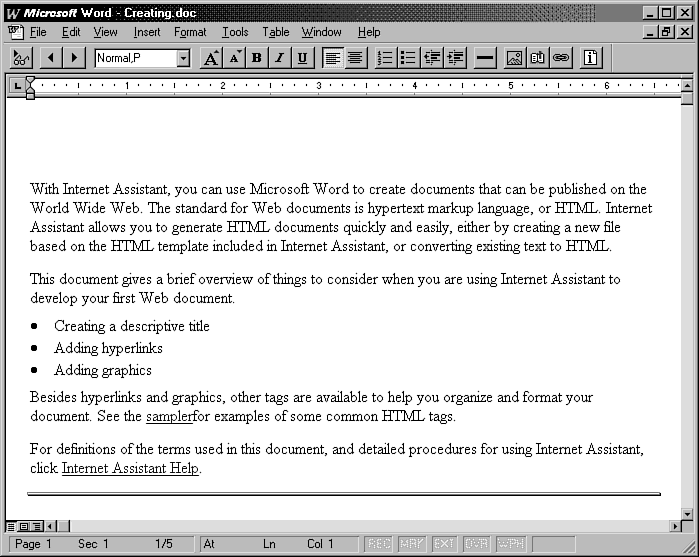Click the vertical scrollbar down arrow

pos(687,513)
